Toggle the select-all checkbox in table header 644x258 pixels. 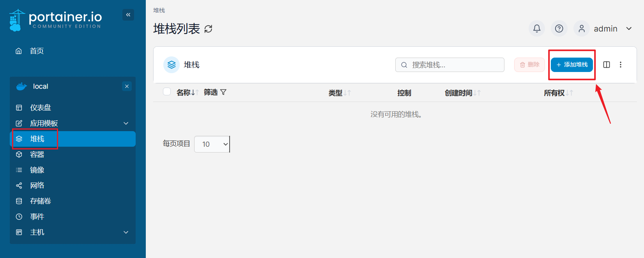pos(167,91)
